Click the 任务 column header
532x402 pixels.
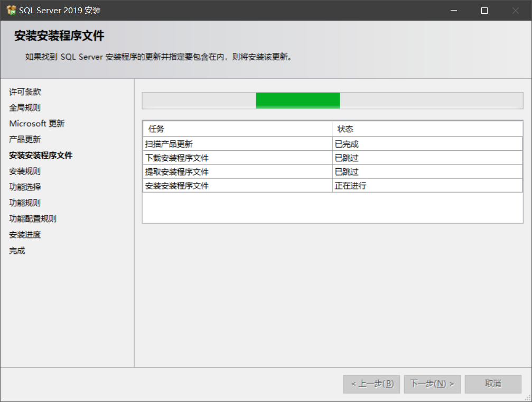238,129
